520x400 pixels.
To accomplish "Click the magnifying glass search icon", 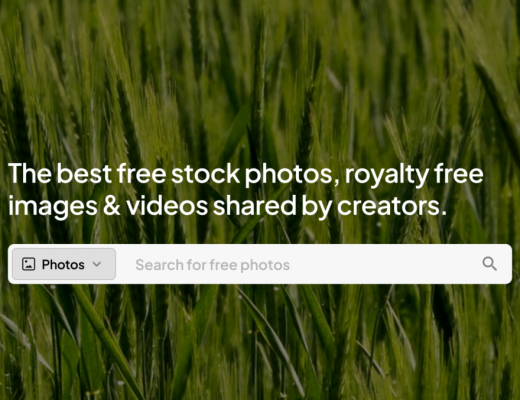I will point(489,264).
